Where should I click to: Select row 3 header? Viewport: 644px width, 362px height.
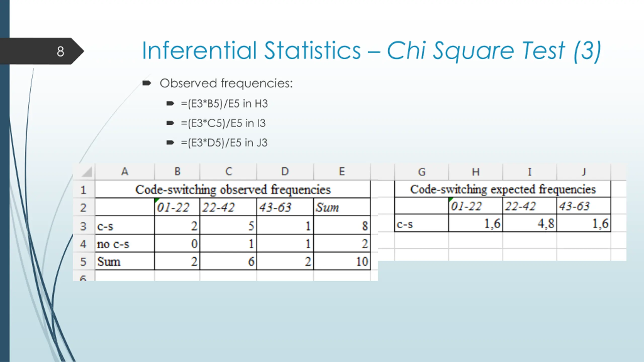pyautogui.click(x=84, y=225)
